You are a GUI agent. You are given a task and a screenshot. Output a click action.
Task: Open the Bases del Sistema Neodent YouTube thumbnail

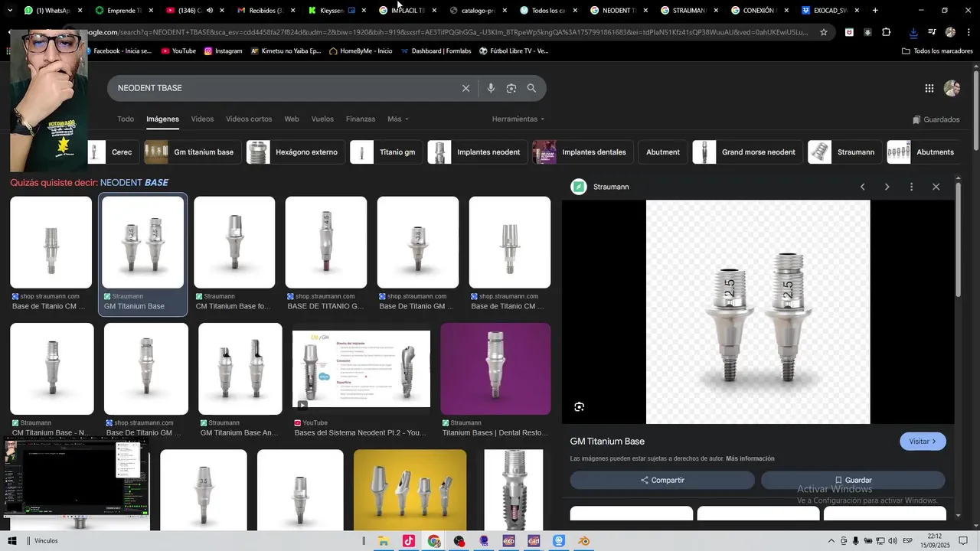coord(361,369)
